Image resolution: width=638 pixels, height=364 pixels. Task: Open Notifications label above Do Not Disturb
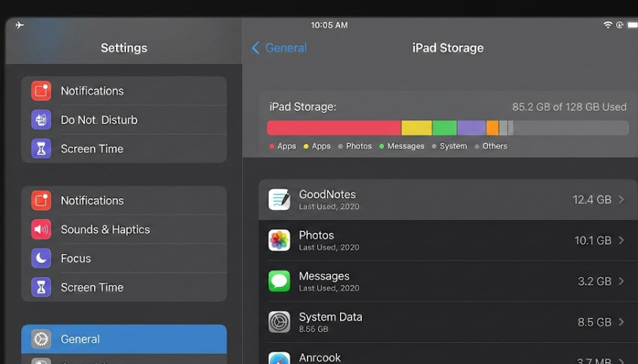click(93, 91)
